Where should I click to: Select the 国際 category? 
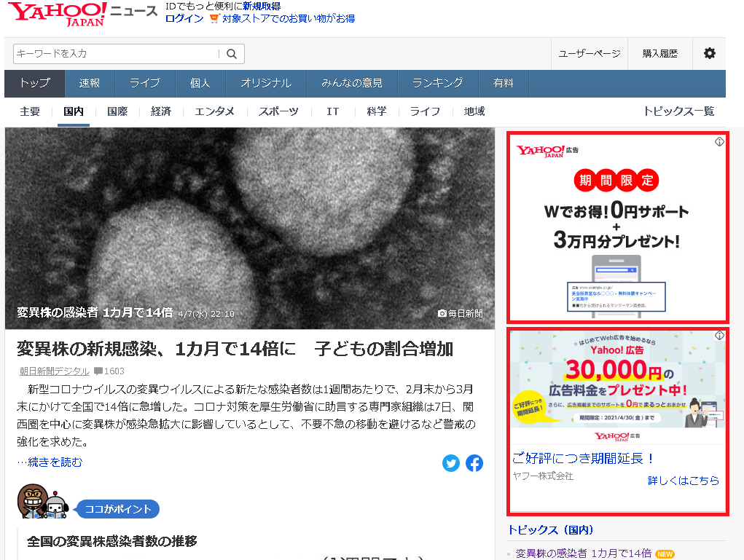(117, 111)
